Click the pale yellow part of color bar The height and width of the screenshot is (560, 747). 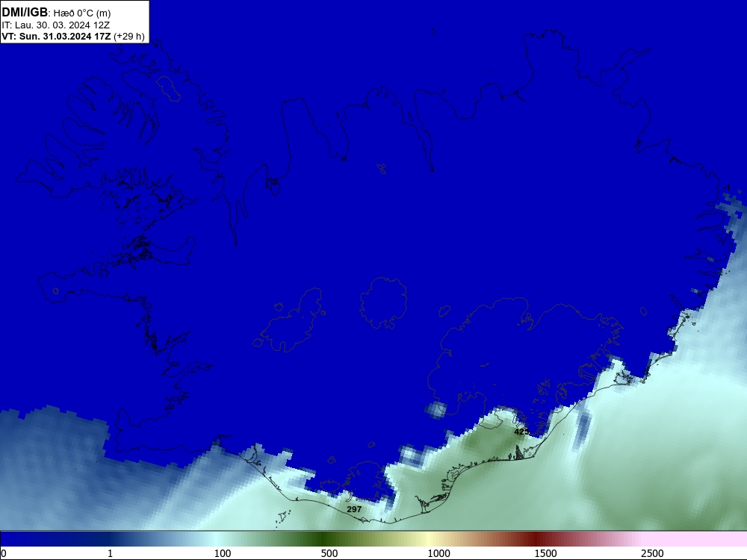pyautogui.click(x=429, y=539)
